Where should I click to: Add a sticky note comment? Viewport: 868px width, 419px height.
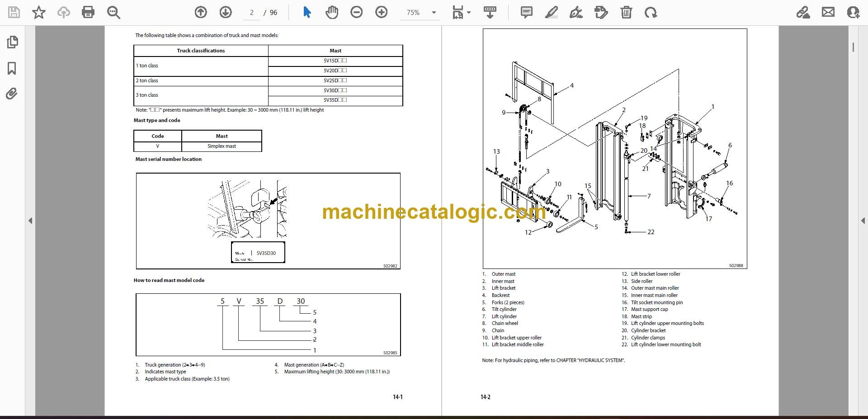tap(526, 12)
